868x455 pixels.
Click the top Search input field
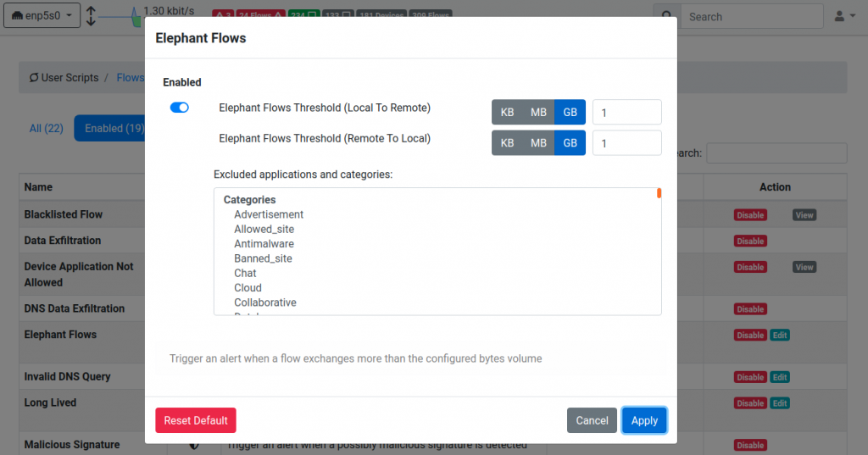pyautogui.click(x=752, y=17)
